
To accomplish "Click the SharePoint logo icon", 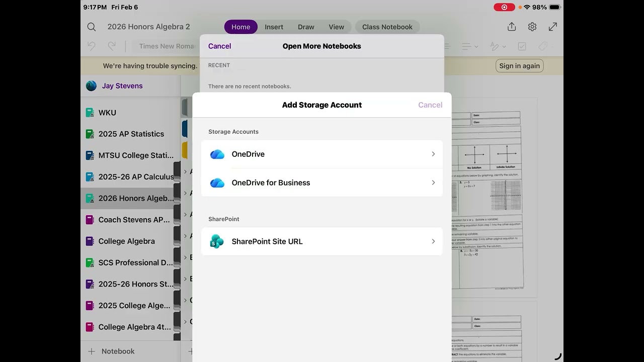I will (x=217, y=241).
